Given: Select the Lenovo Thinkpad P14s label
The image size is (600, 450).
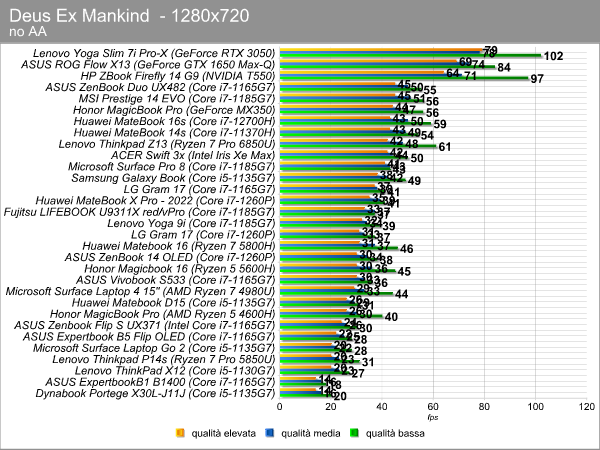Looking at the screenshot, I should tap(164, 360).
